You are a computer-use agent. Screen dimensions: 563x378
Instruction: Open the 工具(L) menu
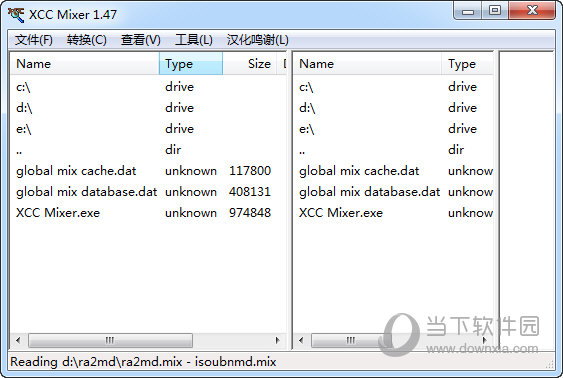click(x=194, y=39)
